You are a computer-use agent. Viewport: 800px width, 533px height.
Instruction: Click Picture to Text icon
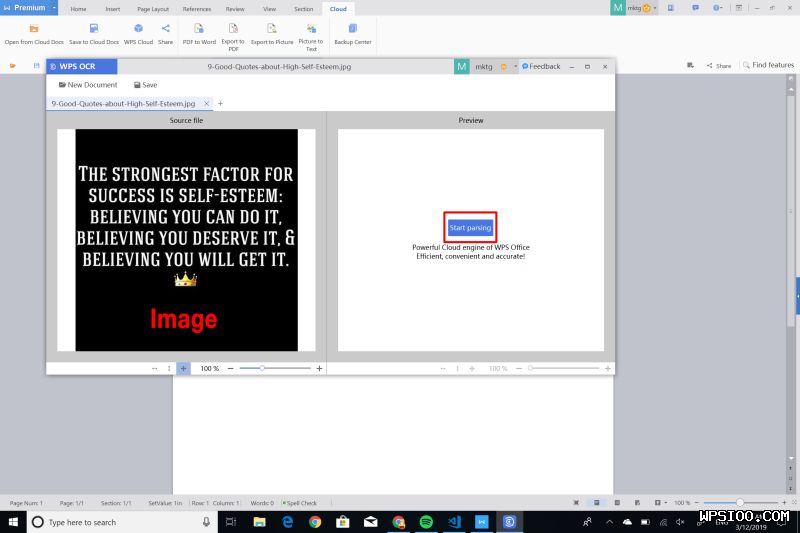point(311,29)
